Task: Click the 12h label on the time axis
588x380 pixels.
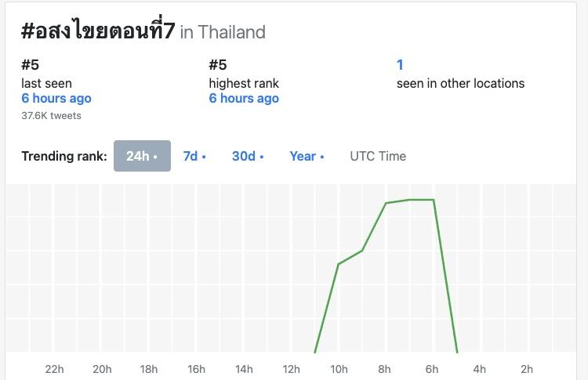Action: 291,369
